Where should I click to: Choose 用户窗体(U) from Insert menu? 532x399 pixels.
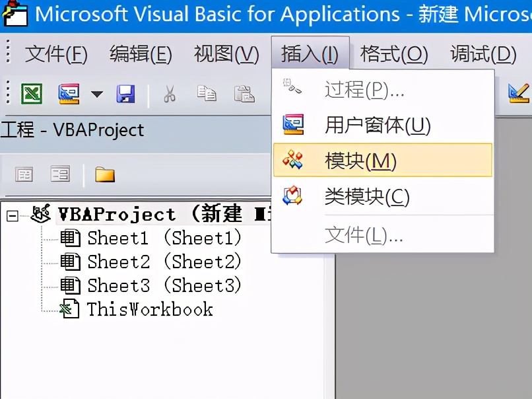point(383,125)
